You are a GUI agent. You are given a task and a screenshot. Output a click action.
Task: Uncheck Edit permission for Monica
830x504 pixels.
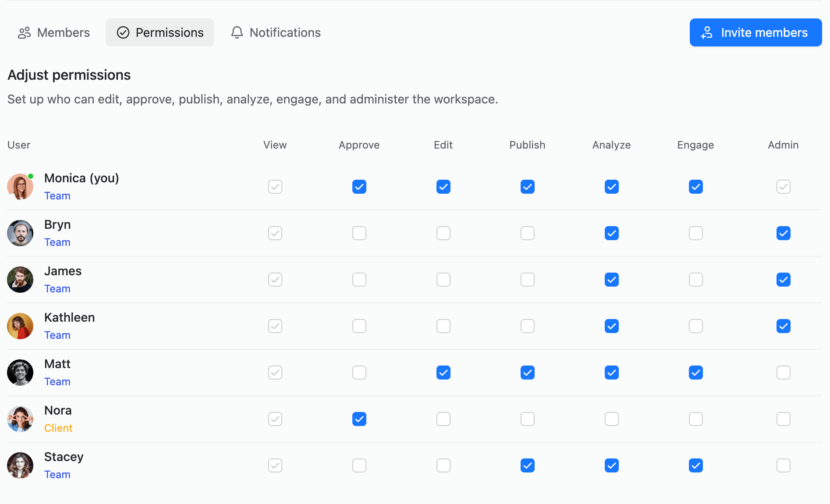[443, 187]
